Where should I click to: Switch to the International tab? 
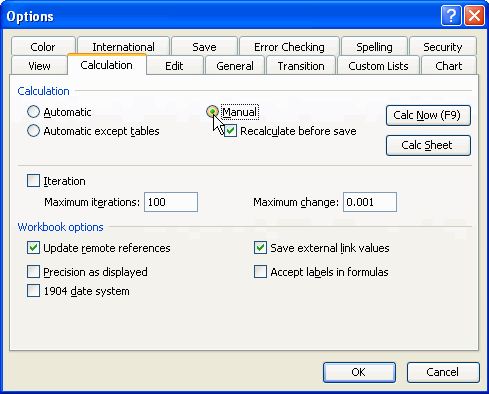(123, 46)
